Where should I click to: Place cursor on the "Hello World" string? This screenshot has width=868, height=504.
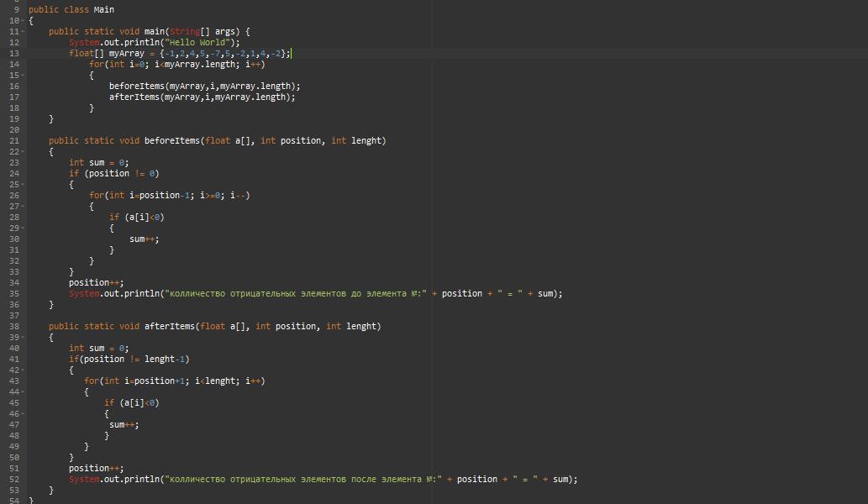click(x=202, y=43)
